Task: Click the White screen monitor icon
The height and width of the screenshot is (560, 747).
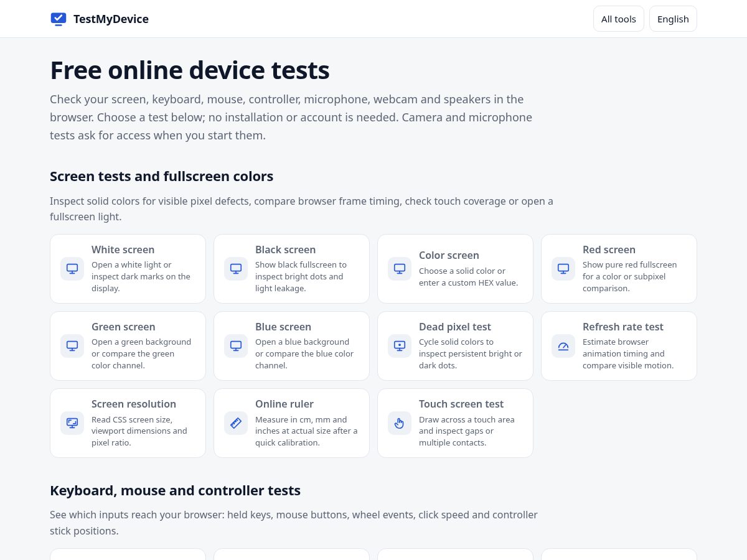Action: 72,269
